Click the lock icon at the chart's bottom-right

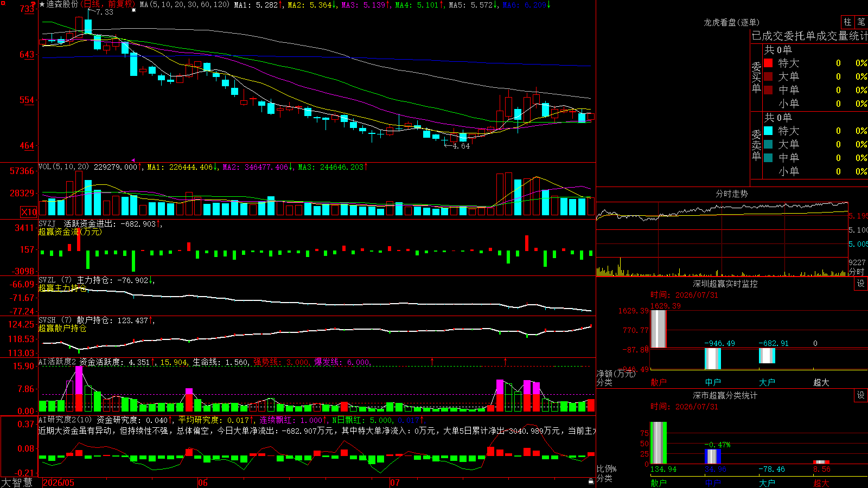[591, 481]
